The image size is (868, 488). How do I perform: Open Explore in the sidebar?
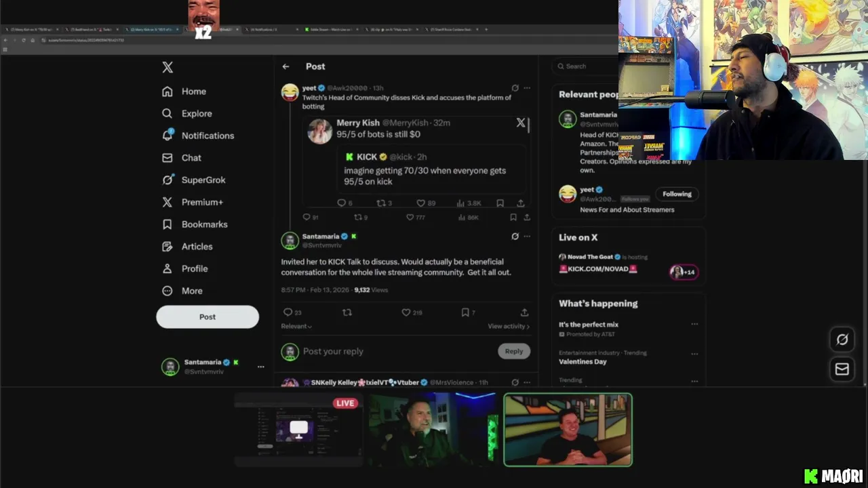(x=187, y=114)
